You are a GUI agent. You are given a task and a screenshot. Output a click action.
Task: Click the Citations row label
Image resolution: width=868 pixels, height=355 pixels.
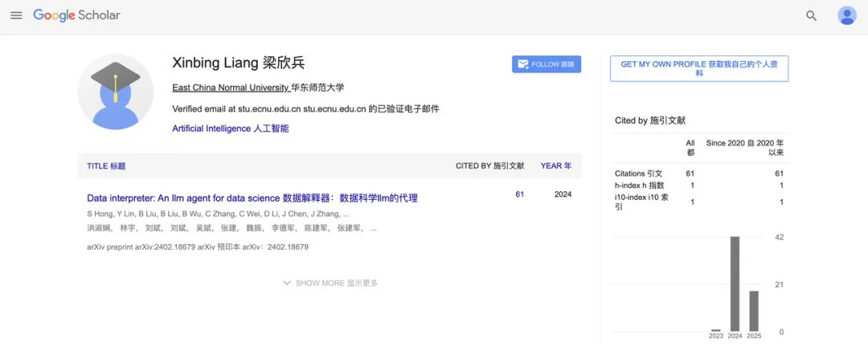pos(638,173)
